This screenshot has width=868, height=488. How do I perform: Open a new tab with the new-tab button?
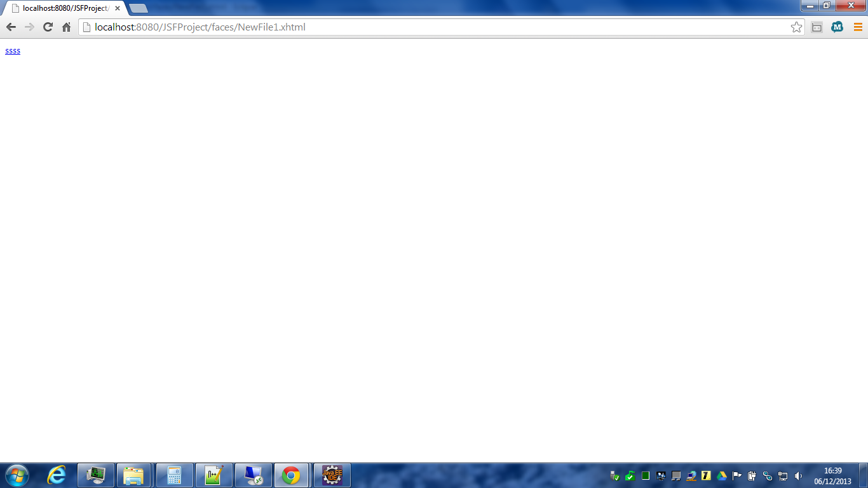[x=138, y=8]
